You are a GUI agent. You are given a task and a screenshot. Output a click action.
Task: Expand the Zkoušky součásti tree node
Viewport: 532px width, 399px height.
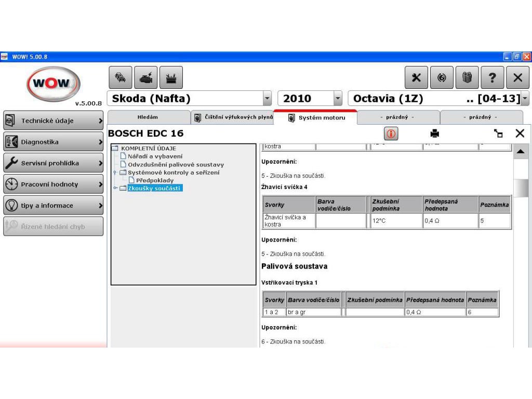(x=116, y=189)
